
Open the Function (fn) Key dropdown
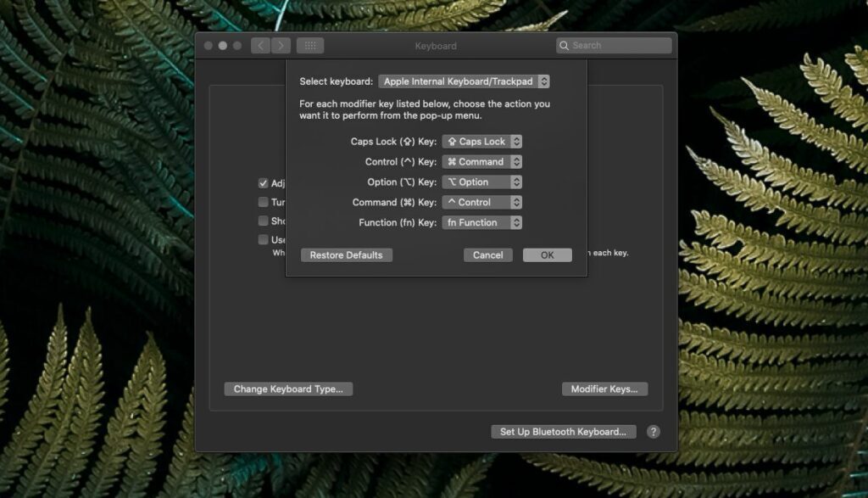pos(481,222)
